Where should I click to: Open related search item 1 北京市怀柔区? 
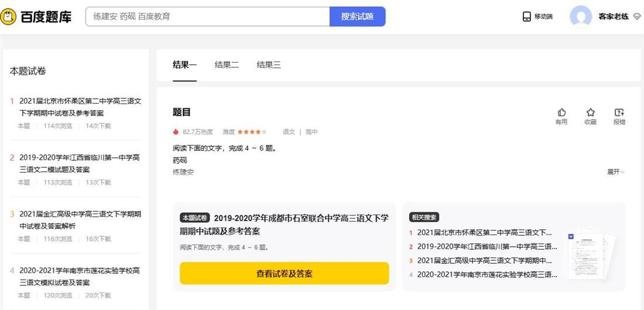tap(485, 233)
